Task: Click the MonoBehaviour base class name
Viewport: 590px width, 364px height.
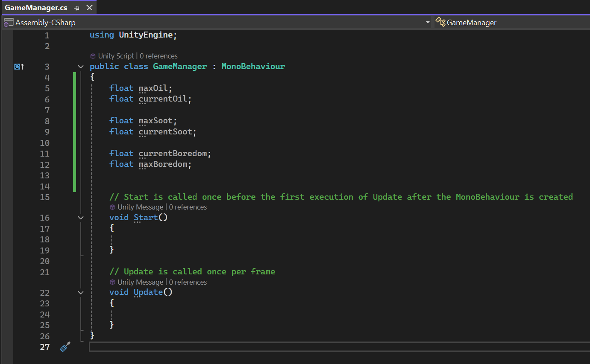Action: pos(253,66)
